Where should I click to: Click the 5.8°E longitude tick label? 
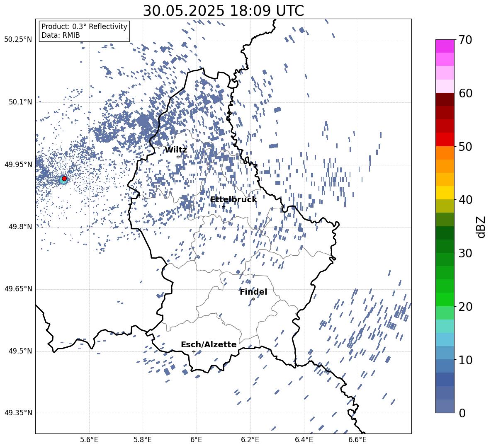click(x=143, y=440)
